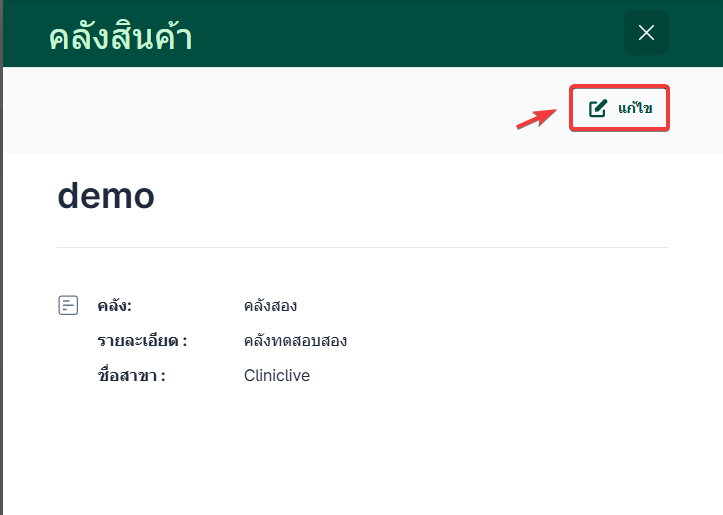The height and width of the screenshot is (515, 723).
Task: Click the dark backdrop at left edge
Action: [x=1, y=300]
